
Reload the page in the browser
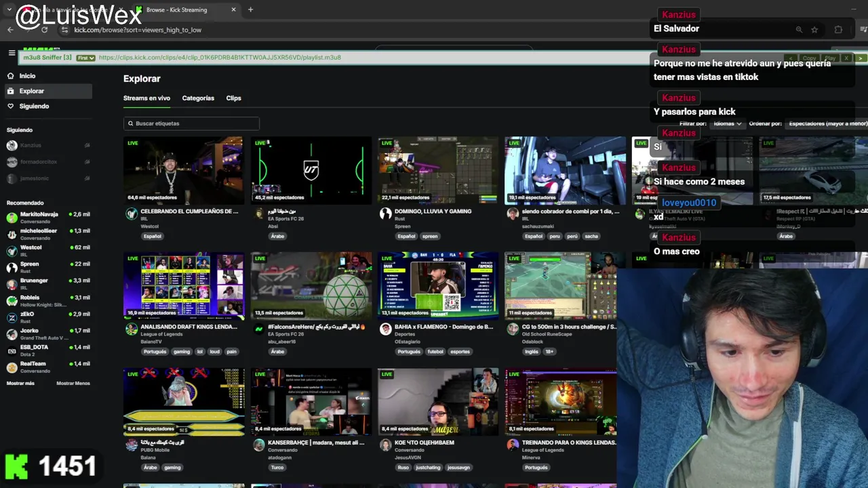tap(45, 30)
